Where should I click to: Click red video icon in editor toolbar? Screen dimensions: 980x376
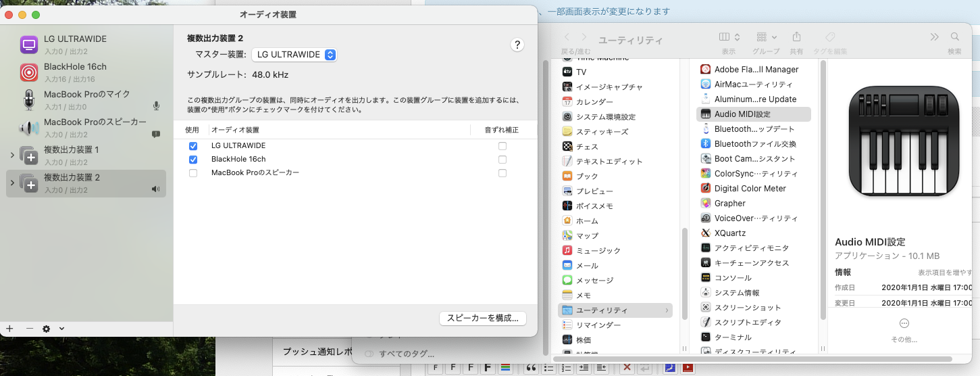pyautogui.click(x=688, y=368)
